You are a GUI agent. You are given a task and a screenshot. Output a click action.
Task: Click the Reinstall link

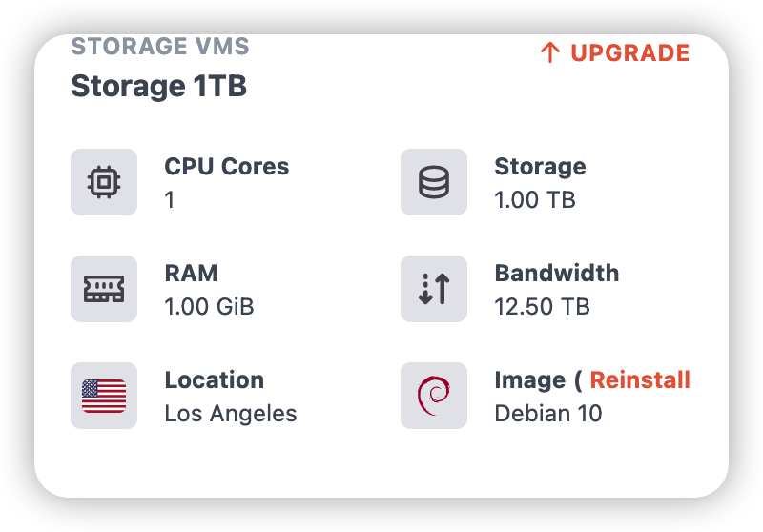tap(640, 379)
